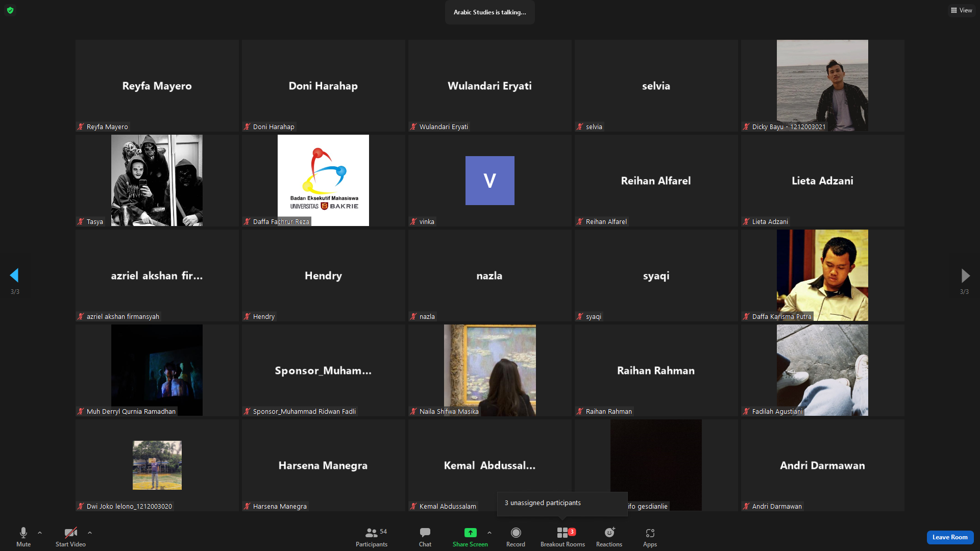Click the muted mic icon beside selvia
Viewport: 980px width, 551px height.
580,127
